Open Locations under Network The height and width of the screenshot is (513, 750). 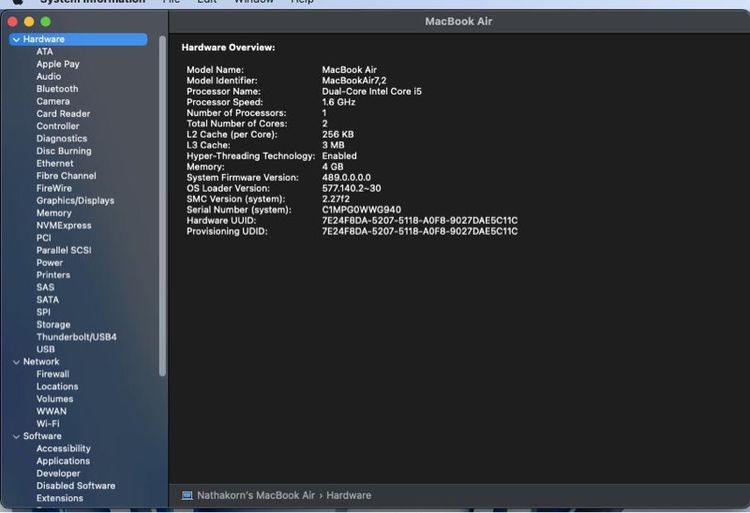pyautogui.click(x=57, y=387)
